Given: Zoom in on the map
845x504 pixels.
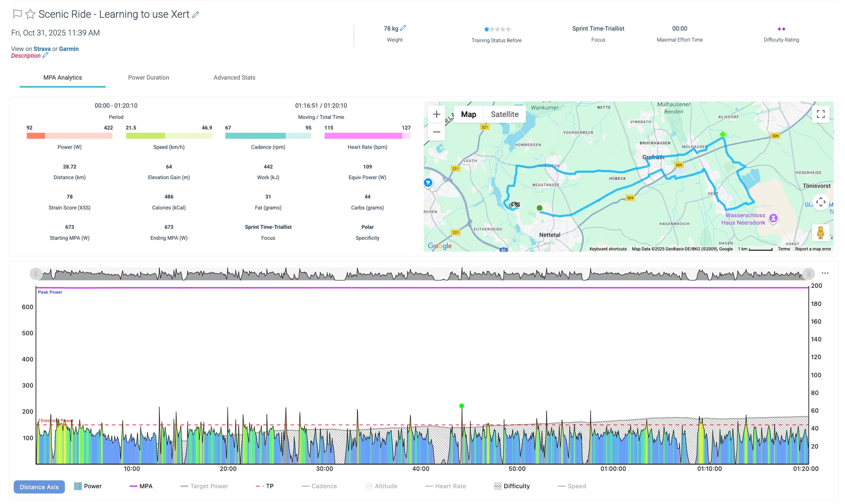Looking at the screenshot, I should click(436, 114).
